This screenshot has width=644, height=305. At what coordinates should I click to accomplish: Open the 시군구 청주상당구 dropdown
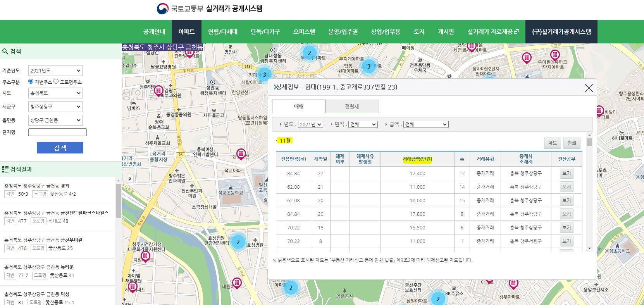point(55,107)
